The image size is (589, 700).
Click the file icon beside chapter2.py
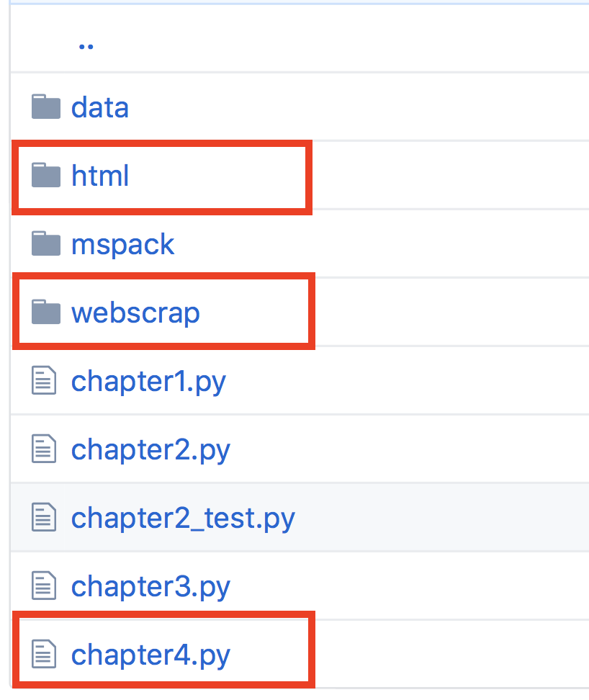[44, 449]
